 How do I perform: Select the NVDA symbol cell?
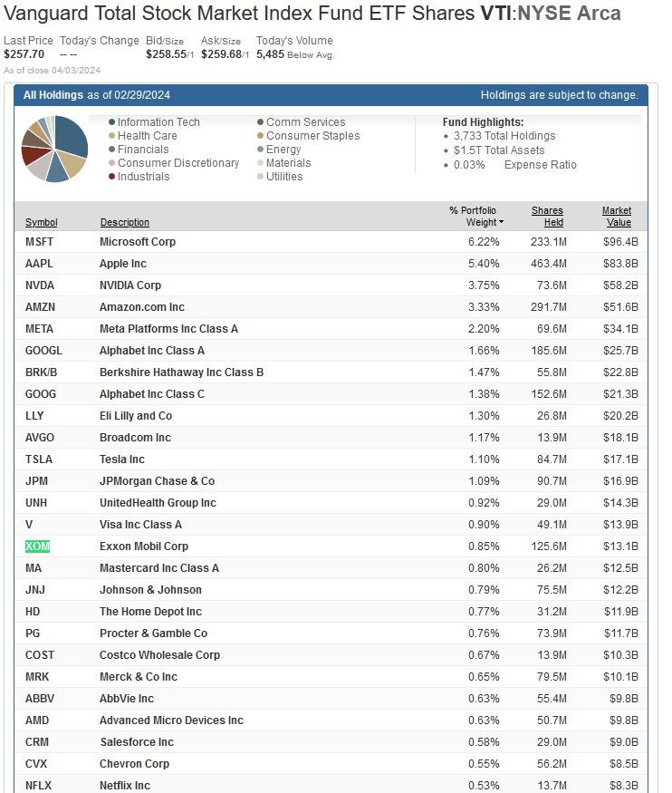point(40,285)
